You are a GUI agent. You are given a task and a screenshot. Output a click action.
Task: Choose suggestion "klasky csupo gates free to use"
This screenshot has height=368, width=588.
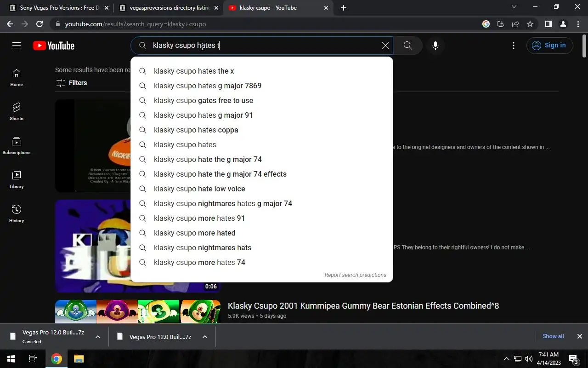(x=262, y=100)
